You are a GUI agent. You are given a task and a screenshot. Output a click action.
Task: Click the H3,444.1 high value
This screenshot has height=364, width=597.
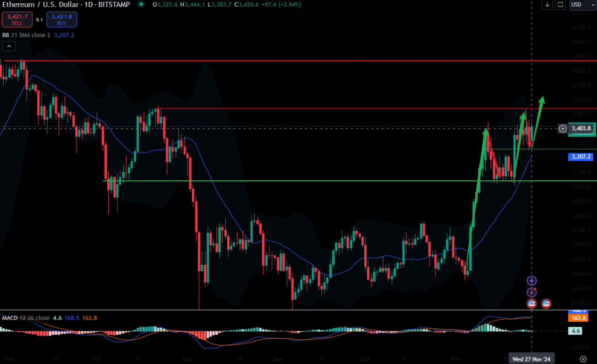[193, 4]
